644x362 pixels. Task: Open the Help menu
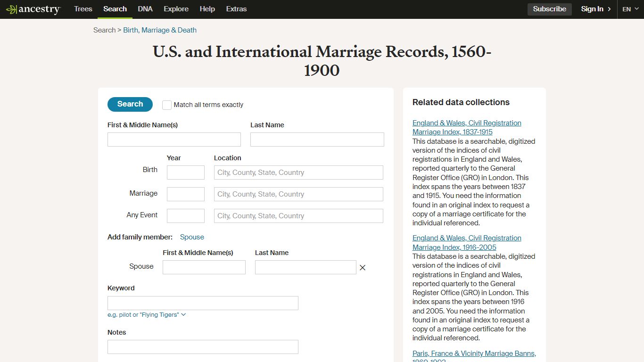click(x=207, y=9)
